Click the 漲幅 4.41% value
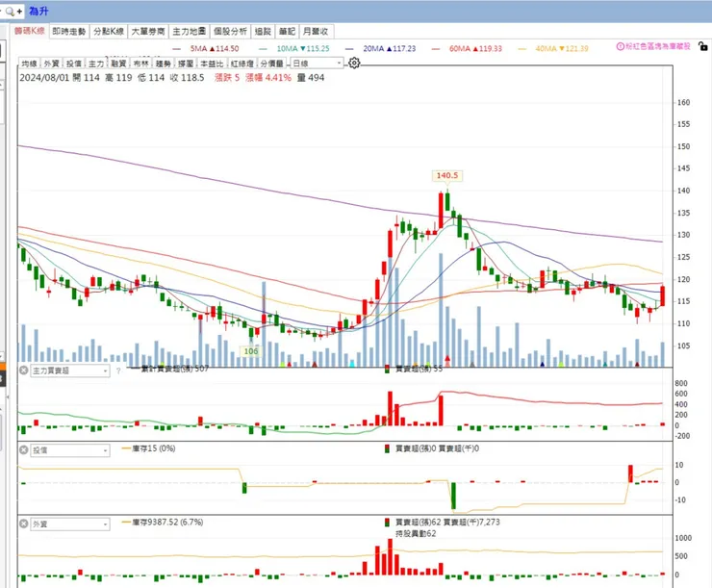Screen dimensions: 712x588 (x=268, y=78)
